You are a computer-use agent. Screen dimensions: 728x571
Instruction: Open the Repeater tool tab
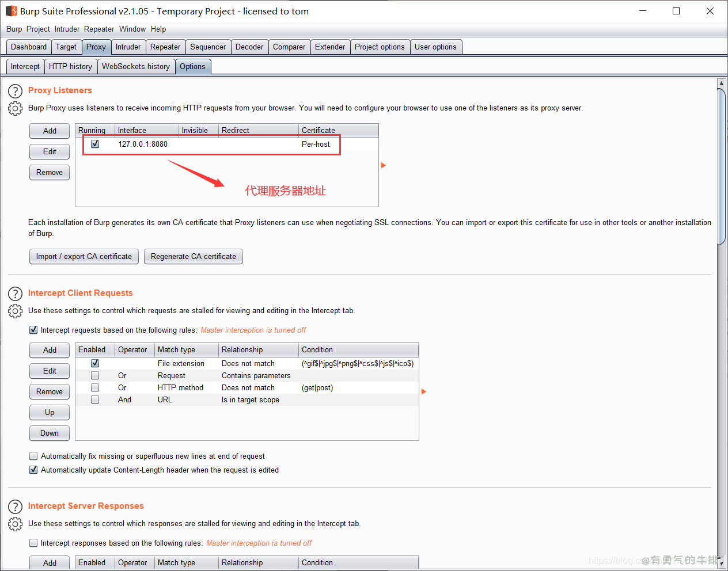(x=165, y=47)
